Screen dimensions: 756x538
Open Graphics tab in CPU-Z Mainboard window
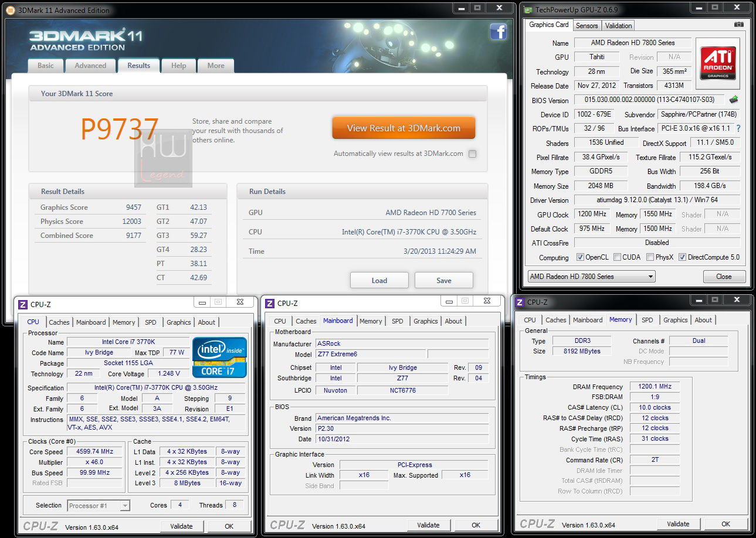coord(426,321)
